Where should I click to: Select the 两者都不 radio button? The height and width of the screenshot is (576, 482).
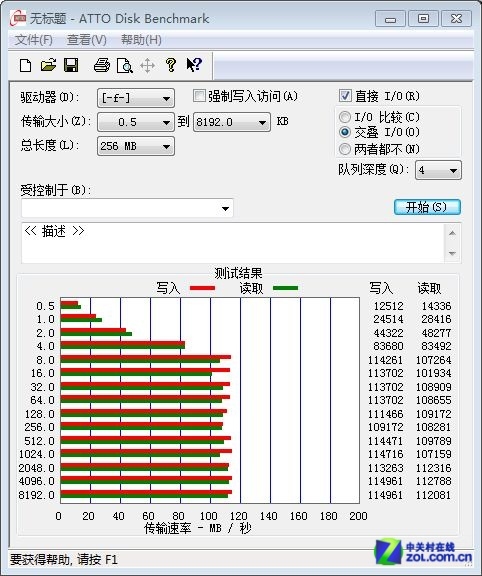(x=345, y=149)
